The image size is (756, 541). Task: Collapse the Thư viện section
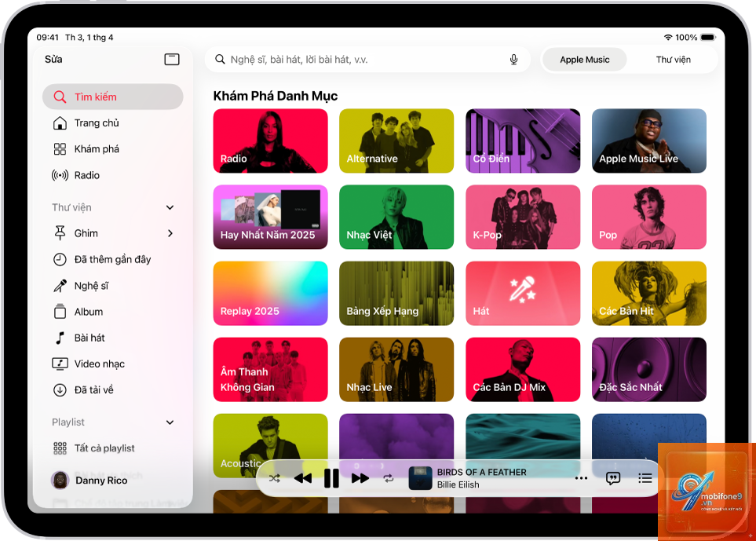click(170, 207)
